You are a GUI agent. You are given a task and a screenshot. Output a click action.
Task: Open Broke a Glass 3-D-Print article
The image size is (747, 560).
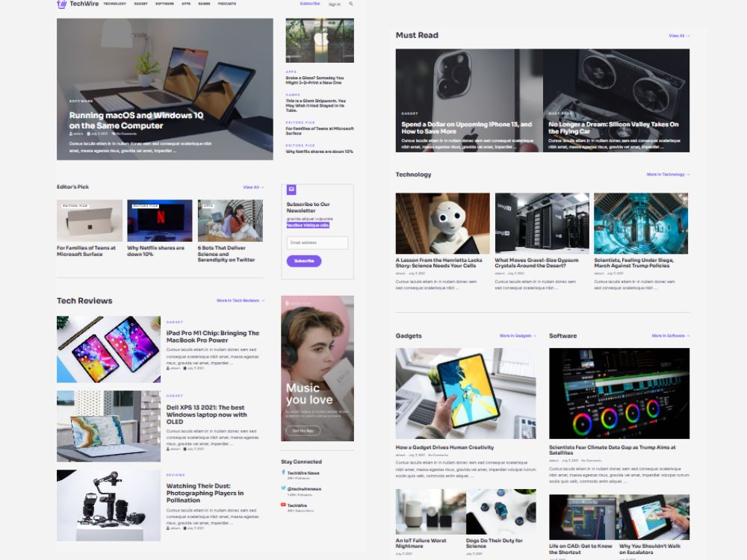(314, 80)
